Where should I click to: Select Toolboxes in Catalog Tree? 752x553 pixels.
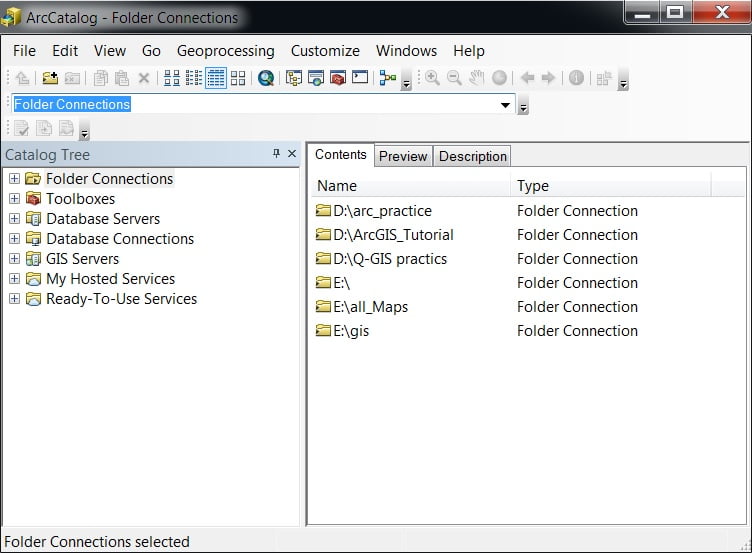click(81, 199)
